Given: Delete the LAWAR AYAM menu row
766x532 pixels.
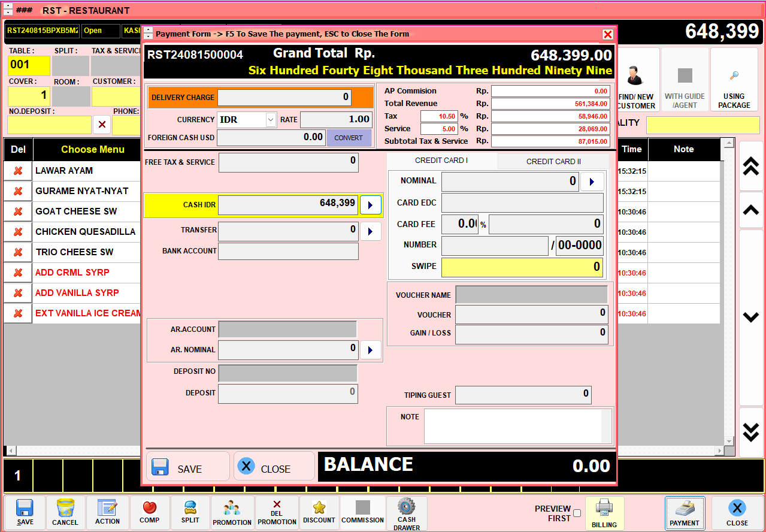Looking at the screenshot, I should click(18, 171).
